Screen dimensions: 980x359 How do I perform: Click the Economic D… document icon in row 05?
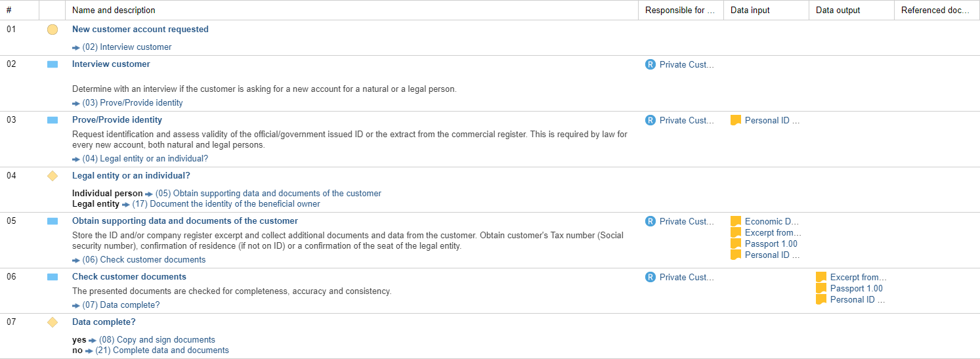coord(736,221)
